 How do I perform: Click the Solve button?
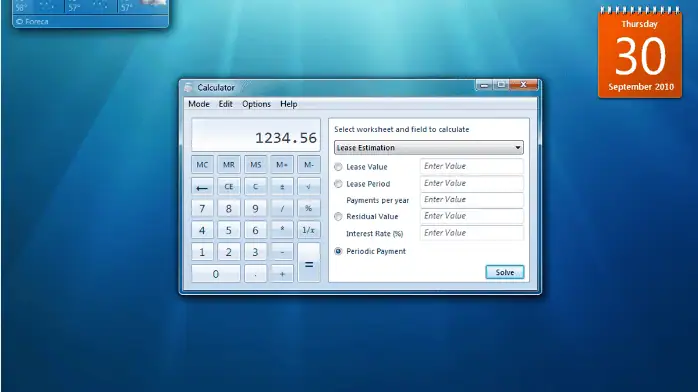(504, 272)
